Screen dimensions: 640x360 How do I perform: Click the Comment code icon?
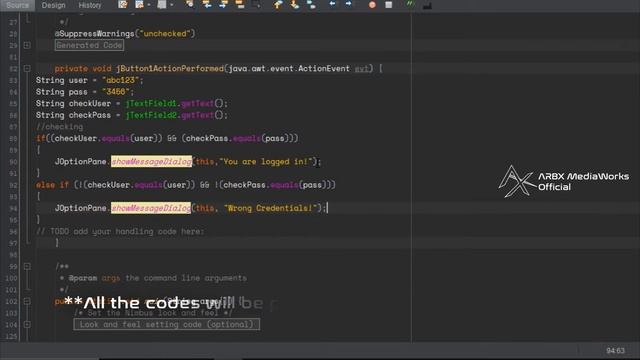410,5
